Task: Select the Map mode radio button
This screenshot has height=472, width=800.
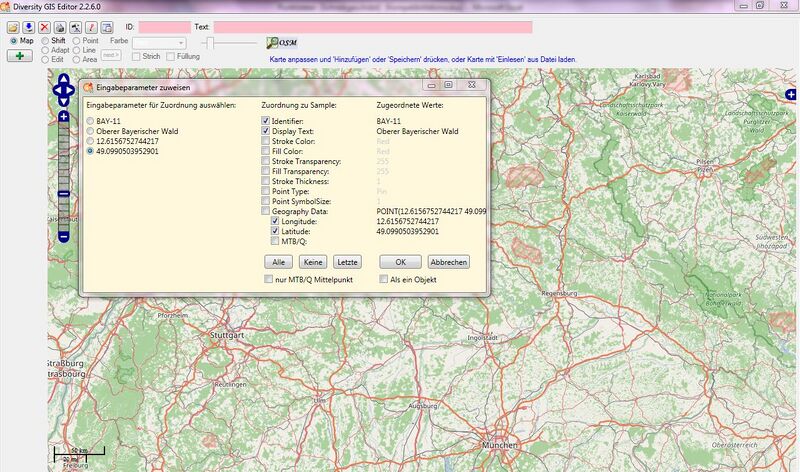Action: point(14,41)
